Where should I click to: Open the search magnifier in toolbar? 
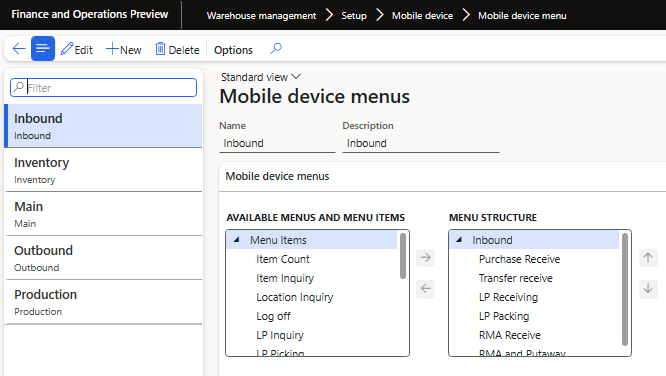(276, 48)
